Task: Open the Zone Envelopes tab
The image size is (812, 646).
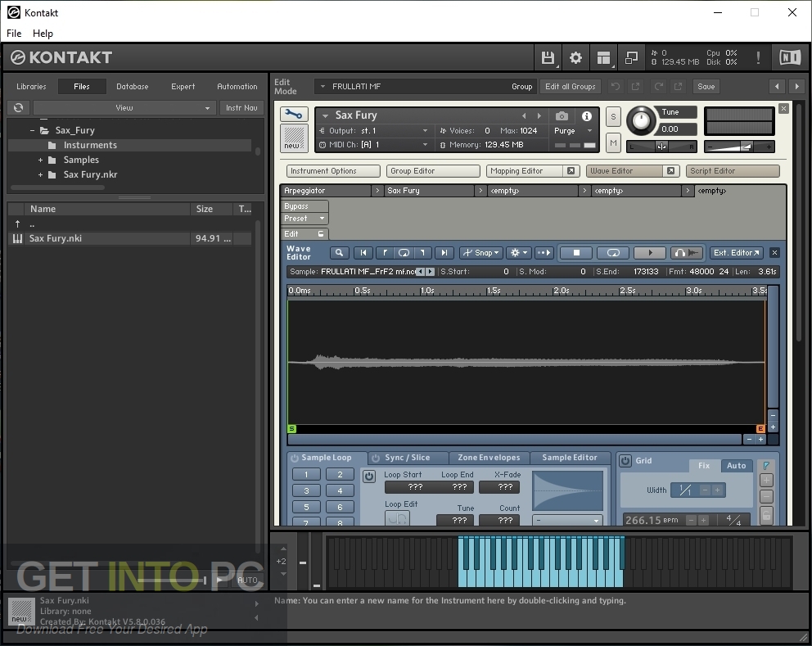Action: [x=489, y=458]
